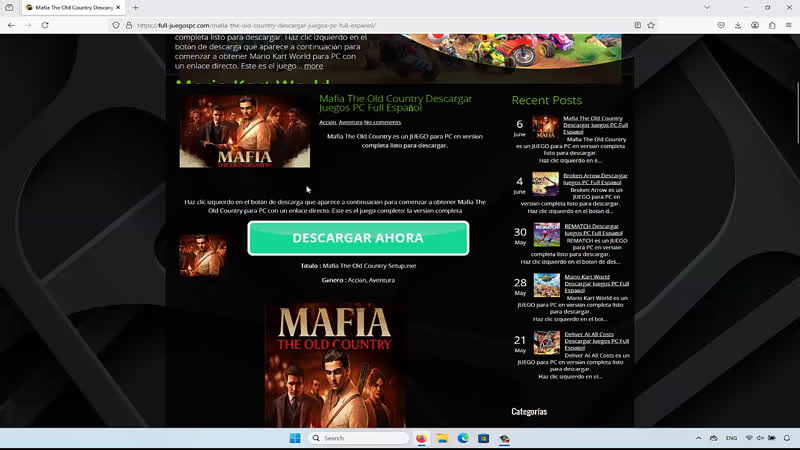Open recent post Mario Kart World link
800x450 pixels.
[596, 284]
